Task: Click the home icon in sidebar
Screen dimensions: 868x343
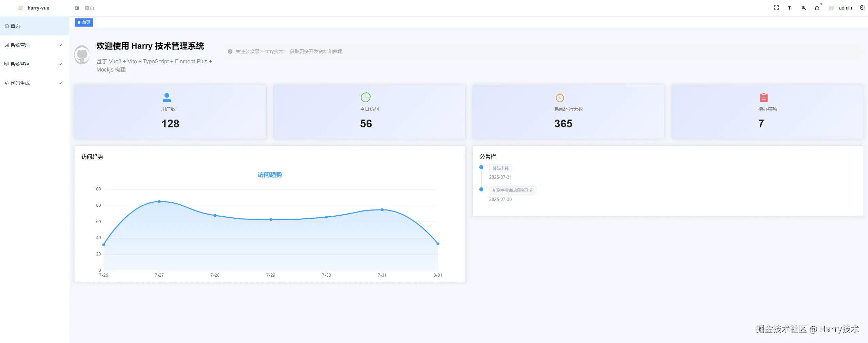Action: (7, 26)
